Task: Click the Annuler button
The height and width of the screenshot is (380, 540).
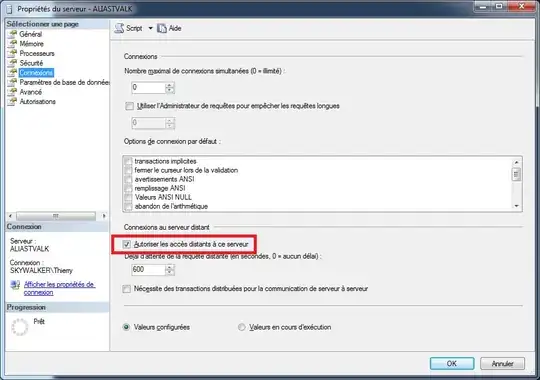Action: click(502, 363)
